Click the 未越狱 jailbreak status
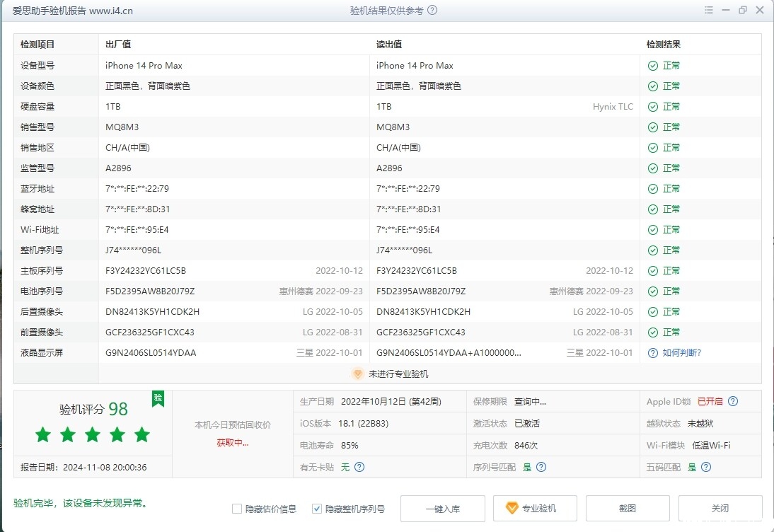The height and width of the screenshot is (532, 774). tap(700, 424)
